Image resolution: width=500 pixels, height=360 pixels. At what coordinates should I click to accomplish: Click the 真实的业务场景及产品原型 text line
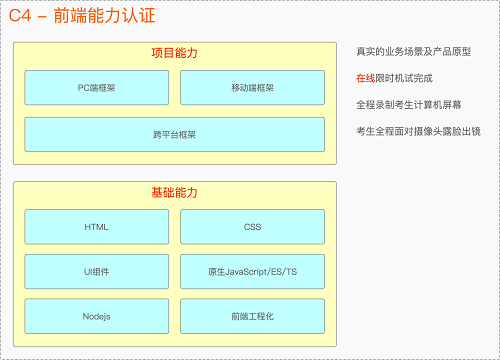click(413, 52)
